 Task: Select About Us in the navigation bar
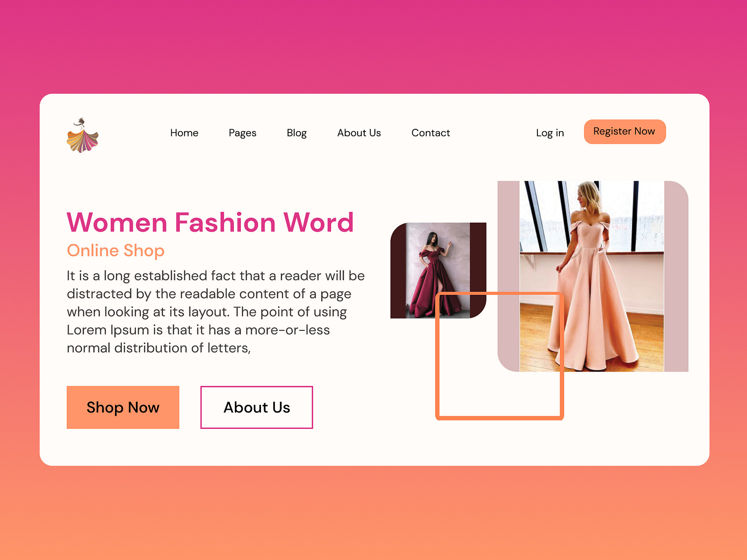pyautogui.click(x=359, y=133)
